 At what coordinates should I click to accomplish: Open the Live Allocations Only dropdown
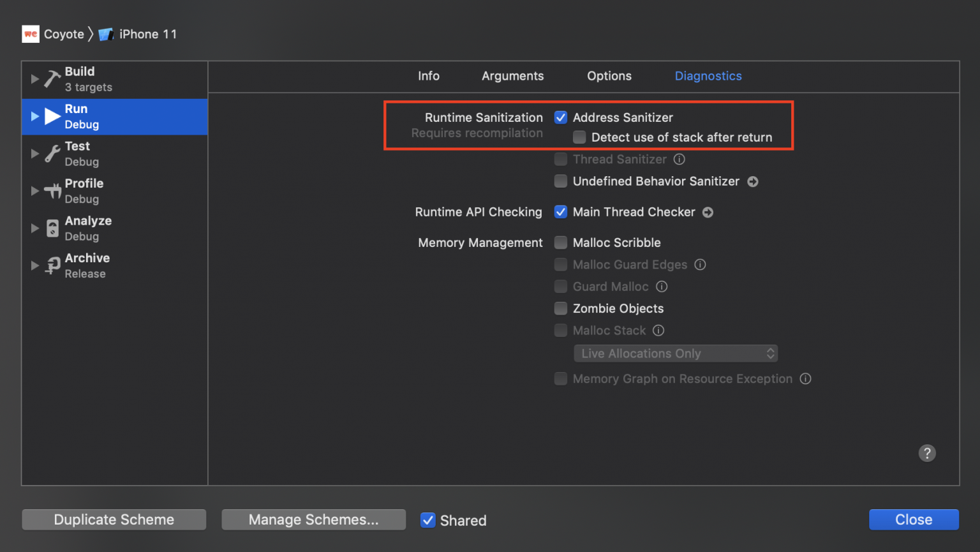675,353
